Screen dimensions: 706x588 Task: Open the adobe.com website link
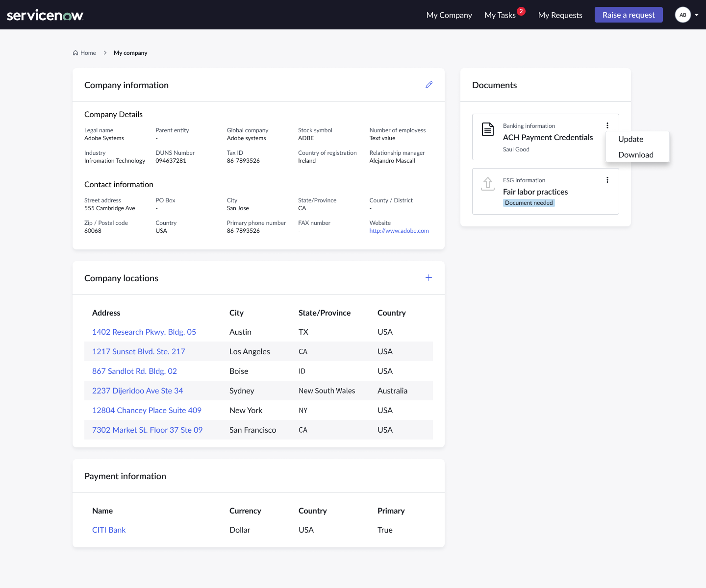(399, 231)
